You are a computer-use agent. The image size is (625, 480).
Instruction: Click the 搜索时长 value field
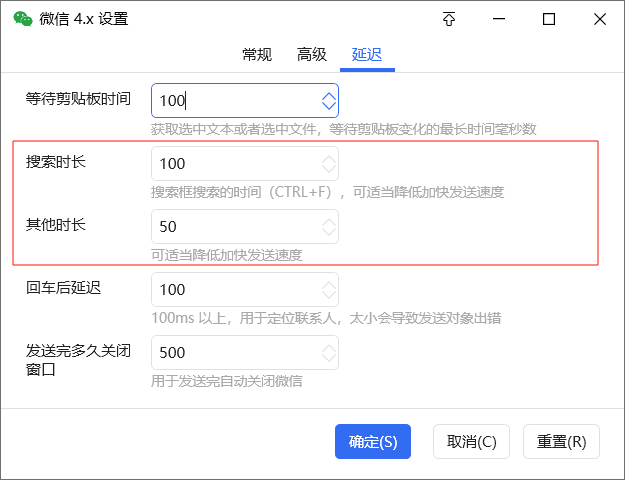[245, 163]
